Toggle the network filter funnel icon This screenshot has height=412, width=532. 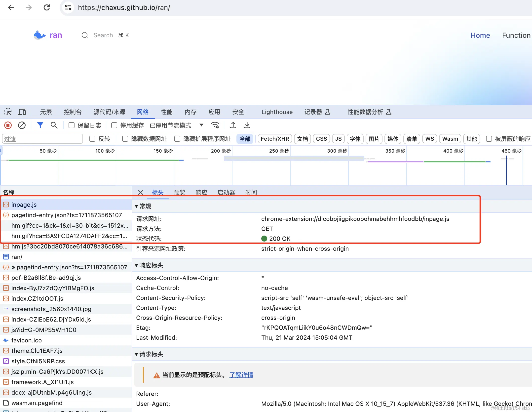point(40,125)
